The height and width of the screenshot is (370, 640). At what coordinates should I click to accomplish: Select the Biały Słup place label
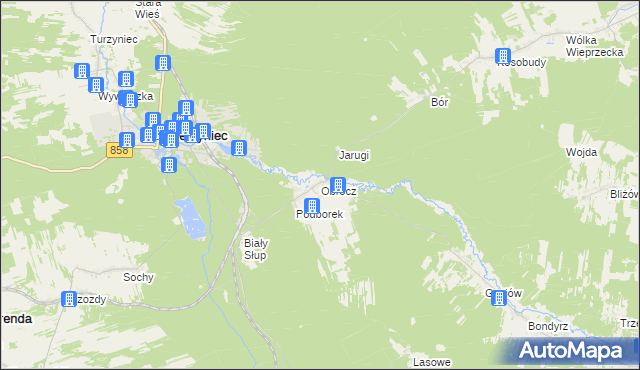(x=256, y=249)
